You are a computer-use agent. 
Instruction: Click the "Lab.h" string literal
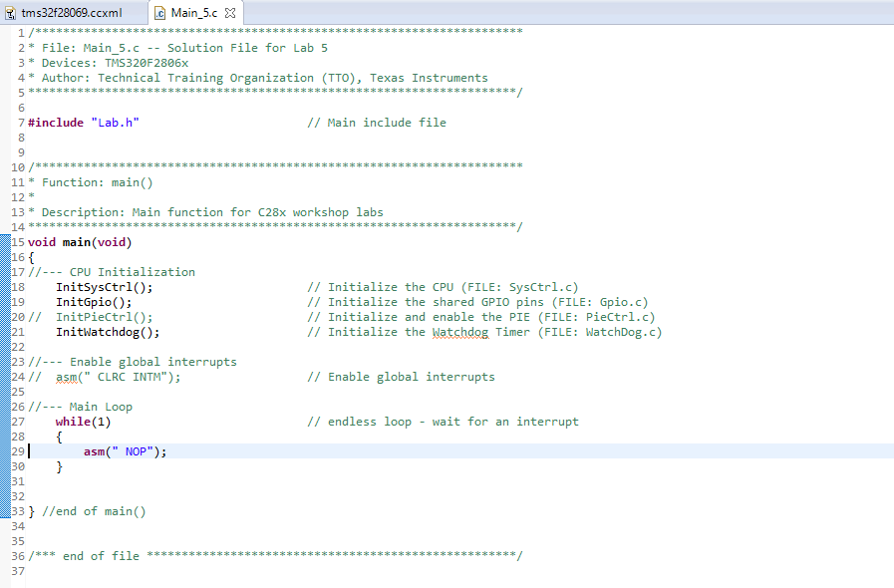click(116, 123)
